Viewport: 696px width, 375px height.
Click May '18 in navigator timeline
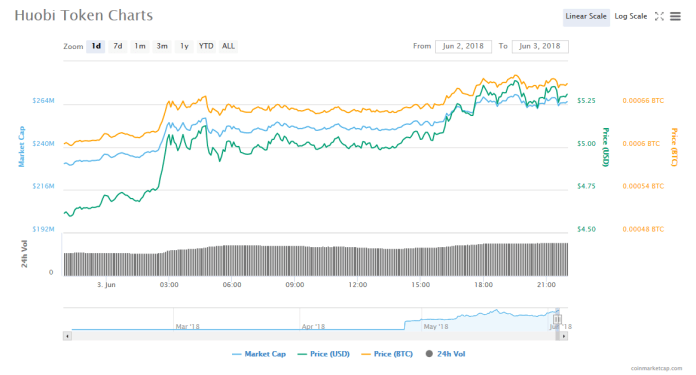tap(436, 327)
